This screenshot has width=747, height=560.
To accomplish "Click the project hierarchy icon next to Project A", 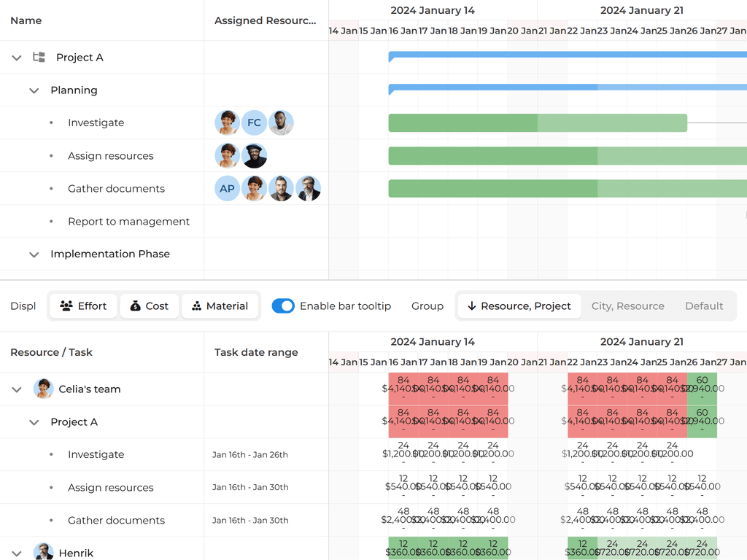I will click(37, 57).
